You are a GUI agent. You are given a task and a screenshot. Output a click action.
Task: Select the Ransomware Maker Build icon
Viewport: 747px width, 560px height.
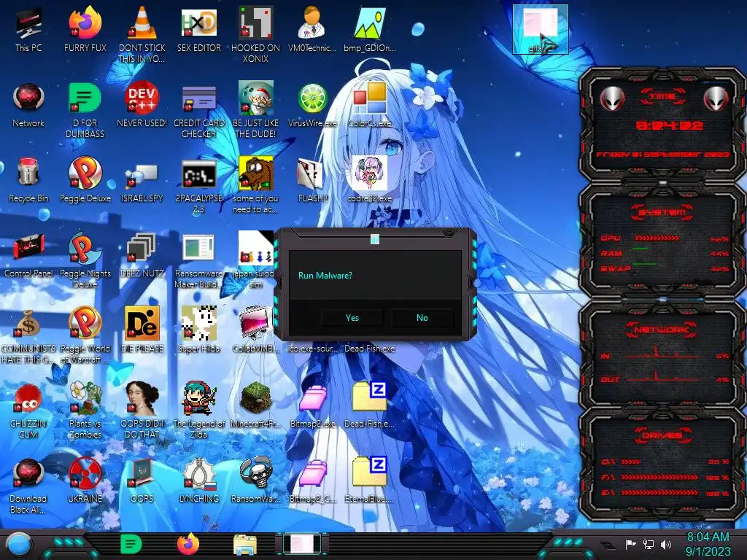pos(199,260)
